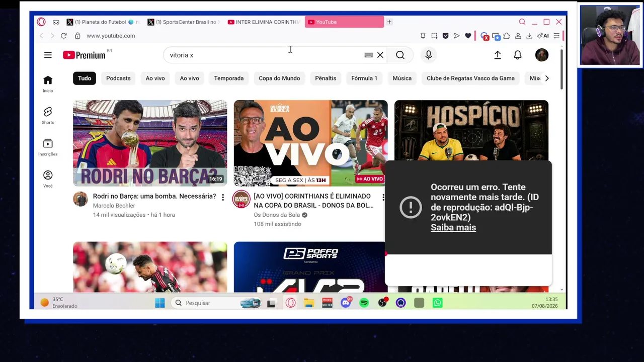The height and width of the screenshot is (362, 644).
Task: Filter by the Copa do Mundo chip
Action: [279, 78]
